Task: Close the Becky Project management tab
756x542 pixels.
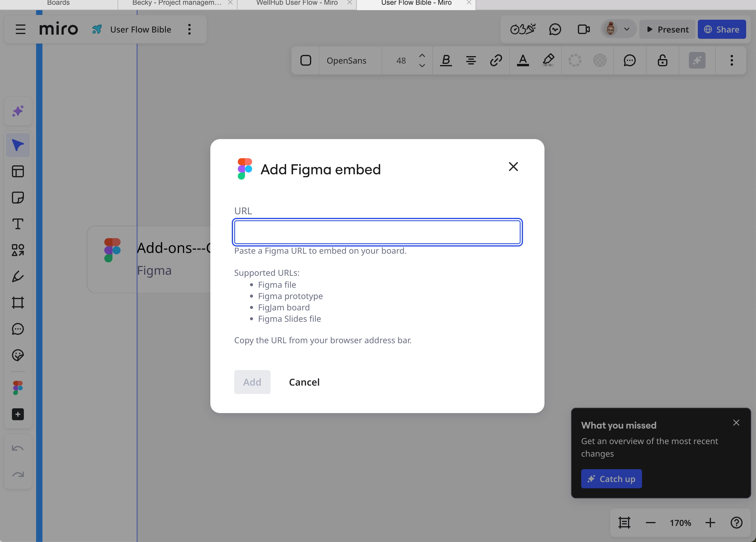Action: click(230, 3)
